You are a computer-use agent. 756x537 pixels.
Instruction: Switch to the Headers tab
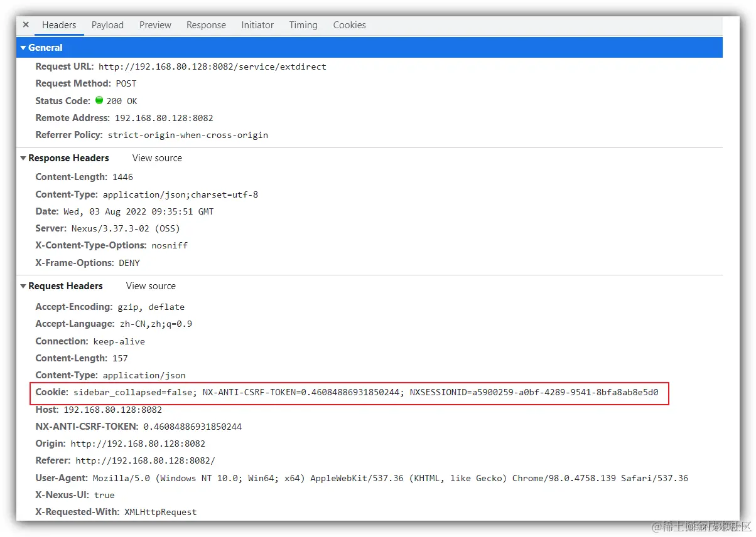[59, 25]
